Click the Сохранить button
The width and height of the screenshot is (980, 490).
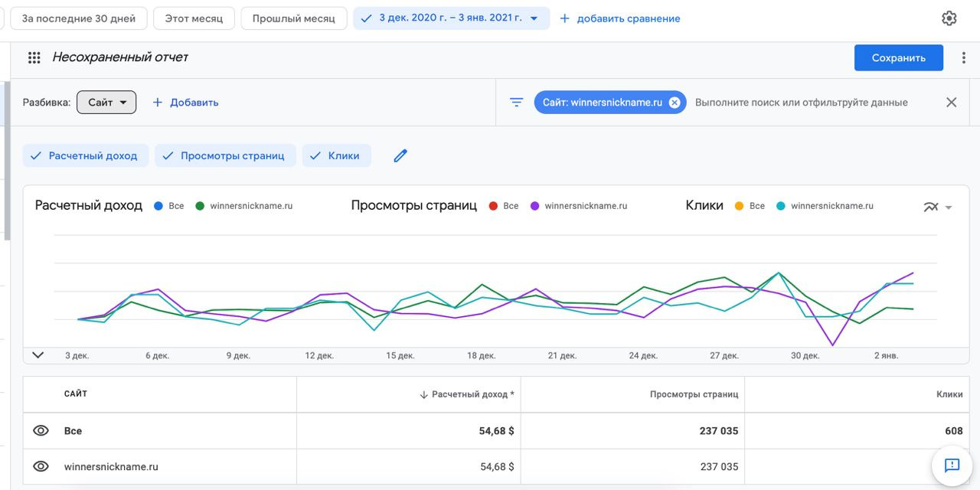tap(898, 57)
